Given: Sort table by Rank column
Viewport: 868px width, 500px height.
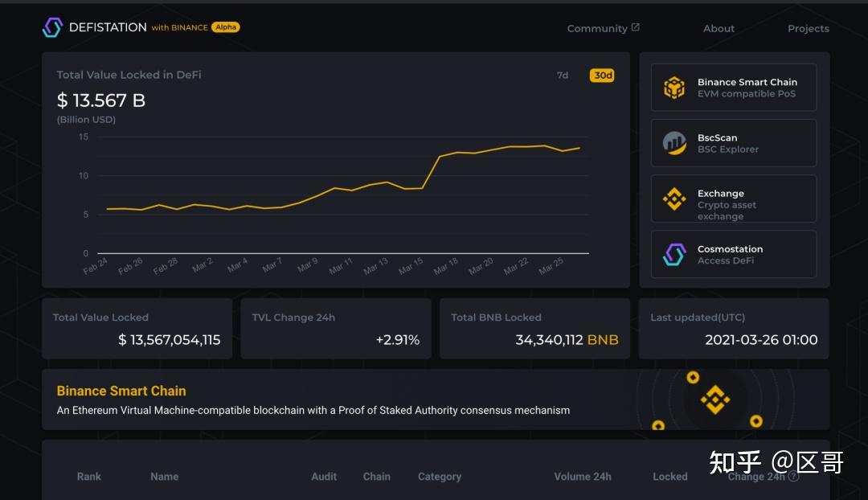Looking at the screenshot, I should (x=89, y=477).
